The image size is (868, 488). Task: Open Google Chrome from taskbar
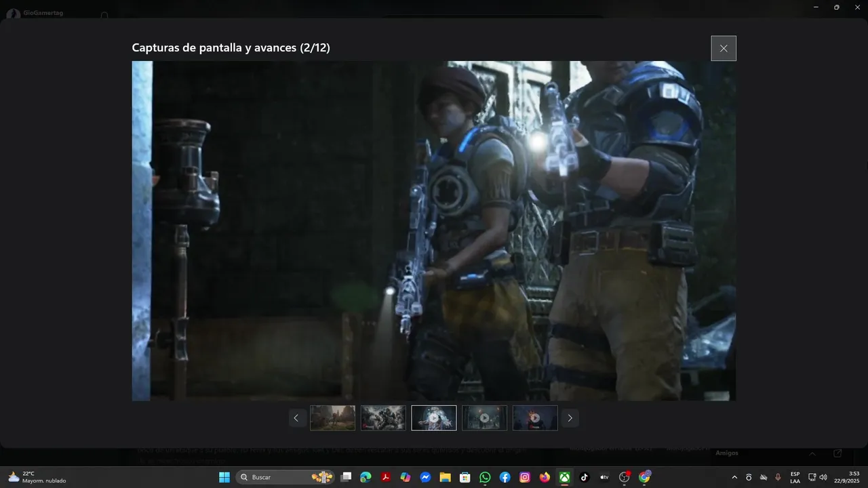(x=644, y=477)
